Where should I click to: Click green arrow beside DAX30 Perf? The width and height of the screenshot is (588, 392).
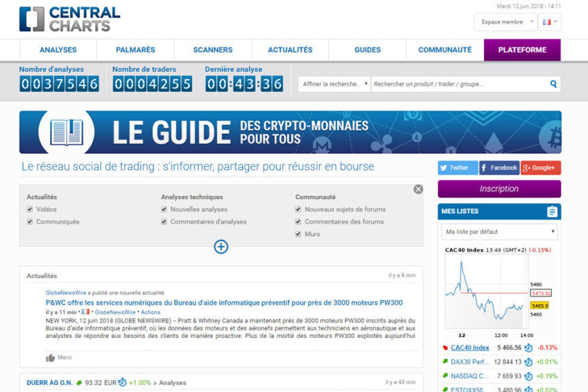pos(445,362)
